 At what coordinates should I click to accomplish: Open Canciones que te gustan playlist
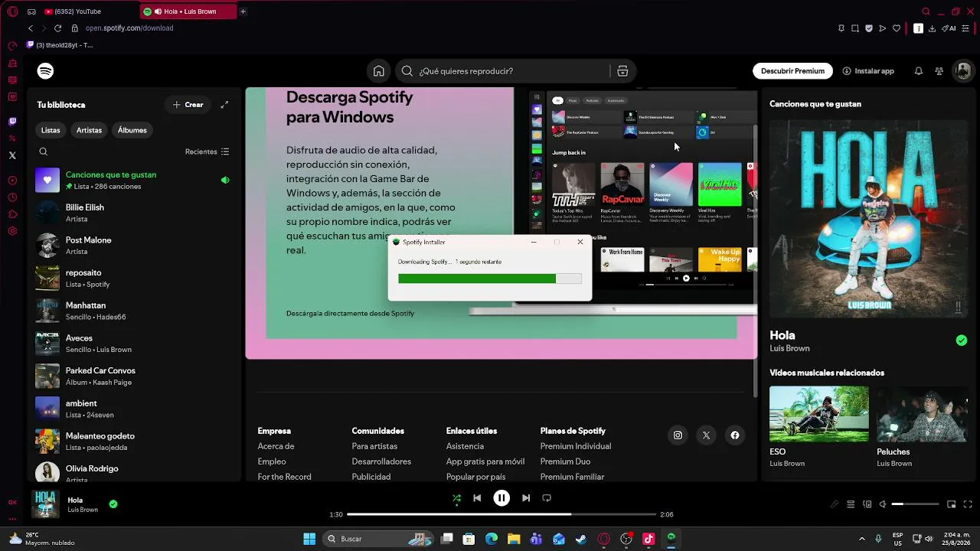[133, 181]
